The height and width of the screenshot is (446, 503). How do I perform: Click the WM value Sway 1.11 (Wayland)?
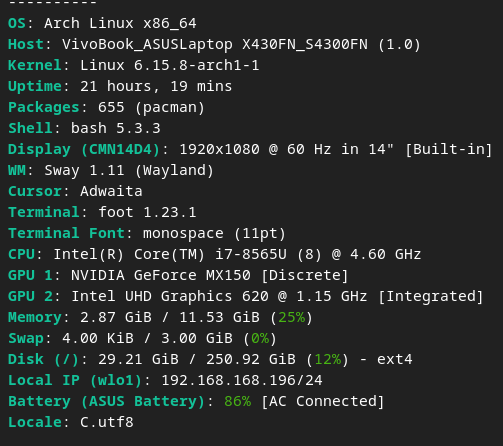pos(129,171)
